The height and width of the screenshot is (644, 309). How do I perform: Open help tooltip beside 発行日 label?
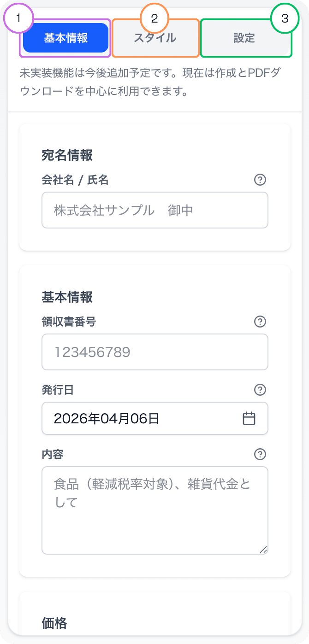tap(260, 390)
